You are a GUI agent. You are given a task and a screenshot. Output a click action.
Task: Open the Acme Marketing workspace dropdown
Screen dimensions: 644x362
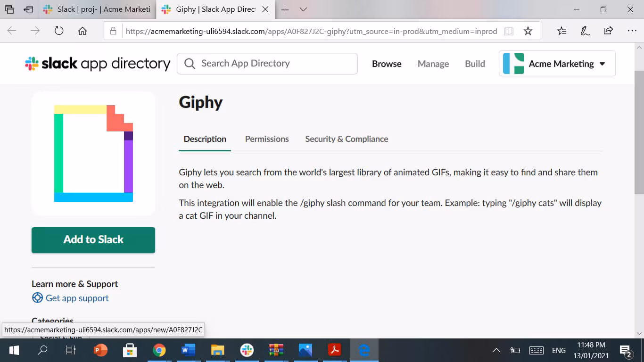557,64
